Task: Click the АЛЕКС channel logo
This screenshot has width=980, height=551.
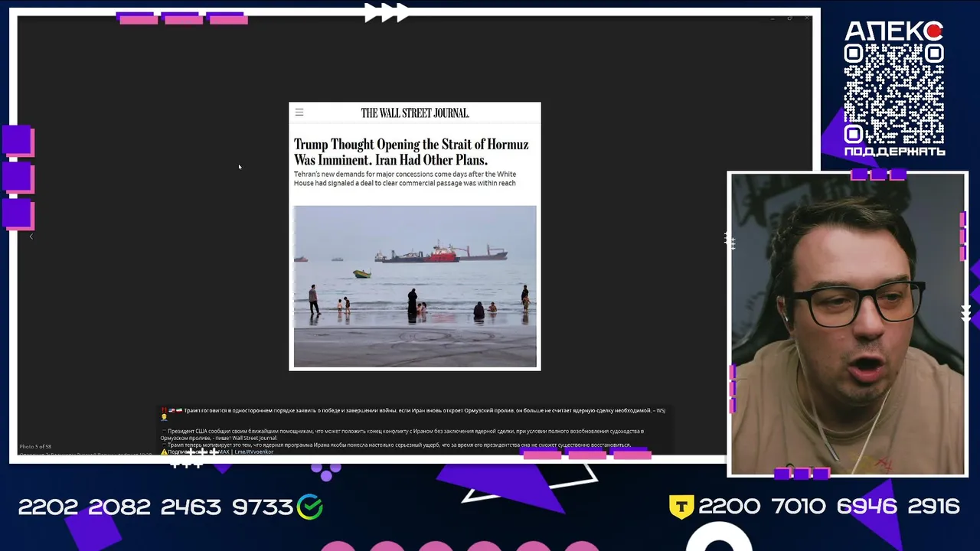Action: pos(893,31)
